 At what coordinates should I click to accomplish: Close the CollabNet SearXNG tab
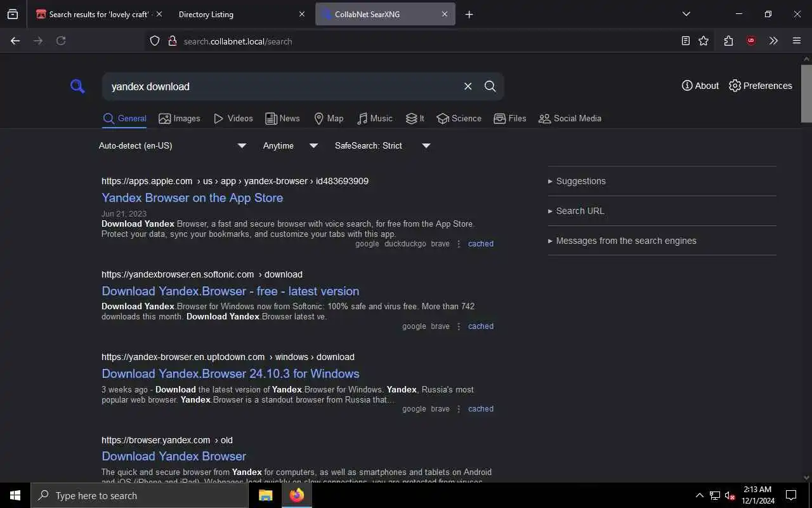tap(445, 14)
